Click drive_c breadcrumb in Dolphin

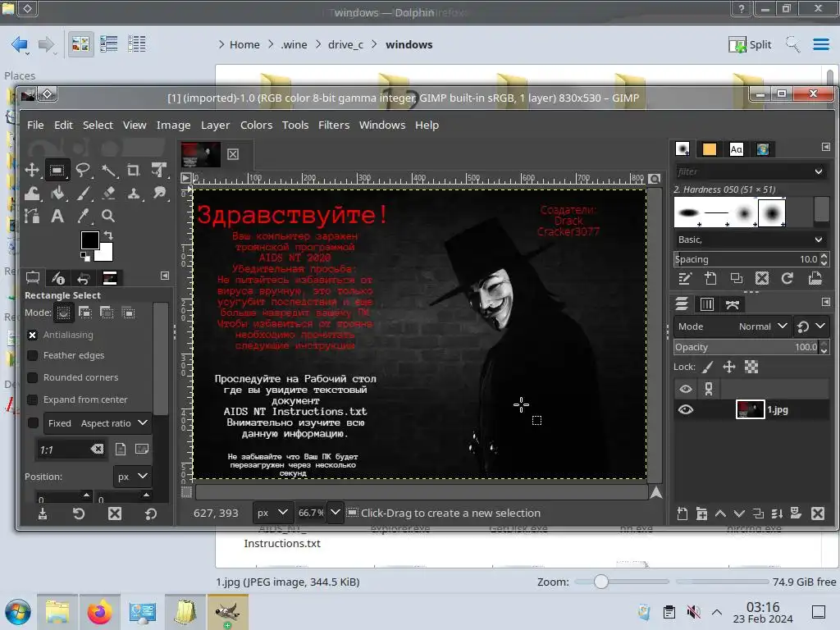tap(345, 44)
